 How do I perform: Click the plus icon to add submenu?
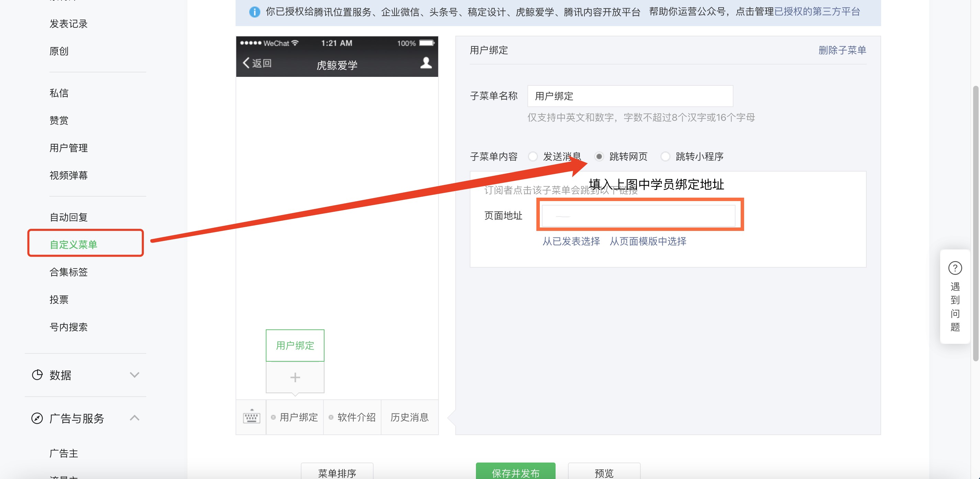point(295,377)
